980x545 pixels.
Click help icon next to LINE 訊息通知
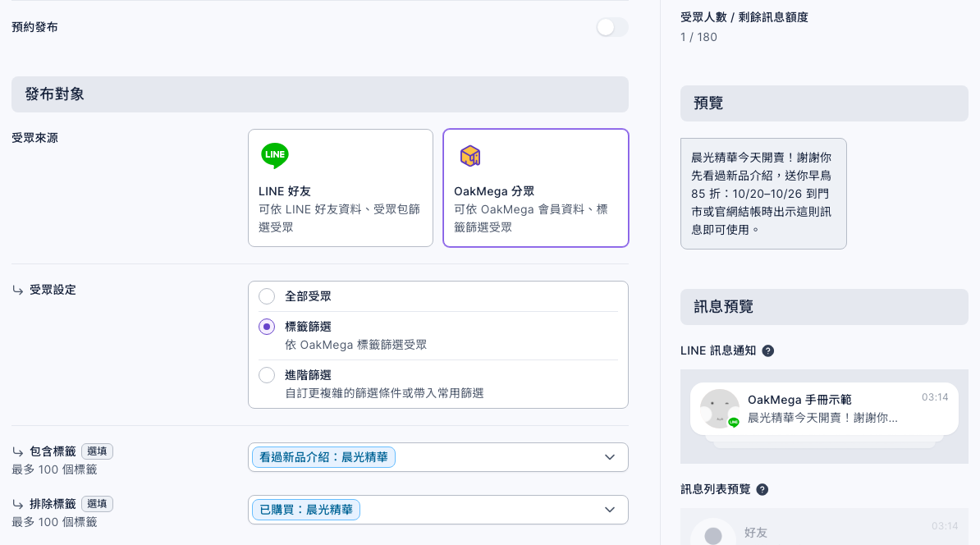pos(768,350)
